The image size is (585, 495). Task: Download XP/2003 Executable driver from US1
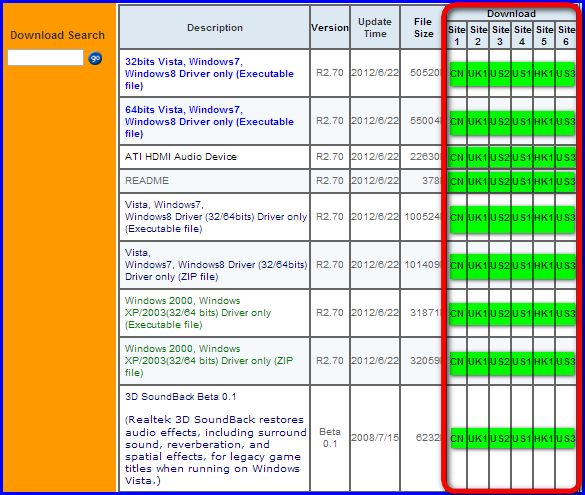tap(522, 313)
